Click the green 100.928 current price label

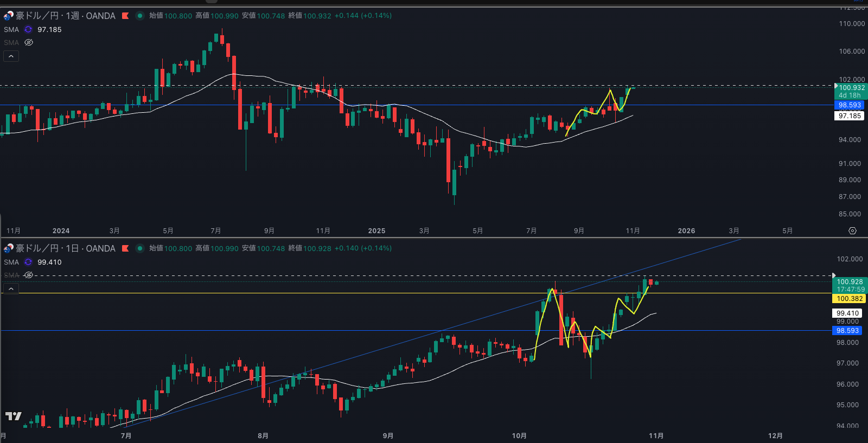click(850, 282)
